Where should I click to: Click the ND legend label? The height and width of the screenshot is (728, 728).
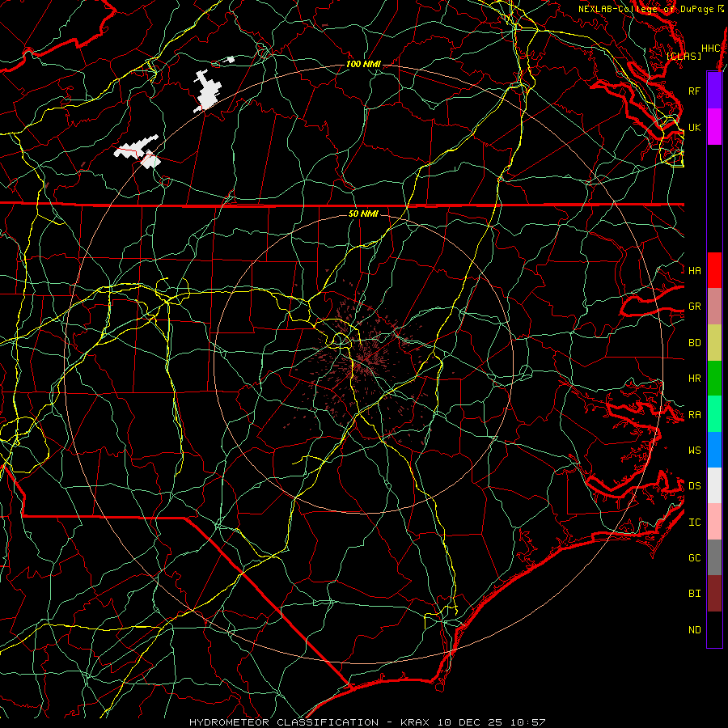click(x=694, y=630)
